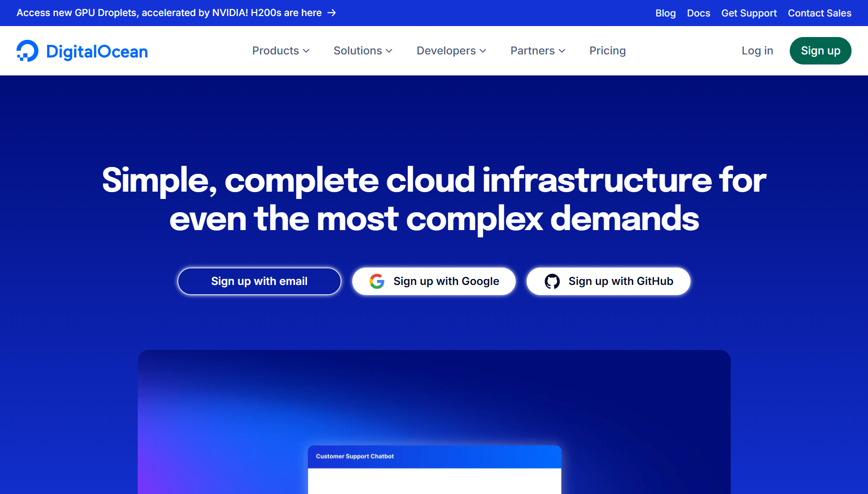The image size is (868, 494).
Task: Choose Sign up with Google
Action: [433, 281]
